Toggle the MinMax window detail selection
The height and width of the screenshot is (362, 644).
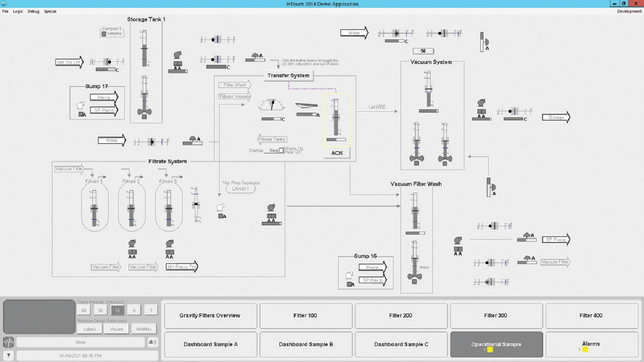[x=143, y=329]
